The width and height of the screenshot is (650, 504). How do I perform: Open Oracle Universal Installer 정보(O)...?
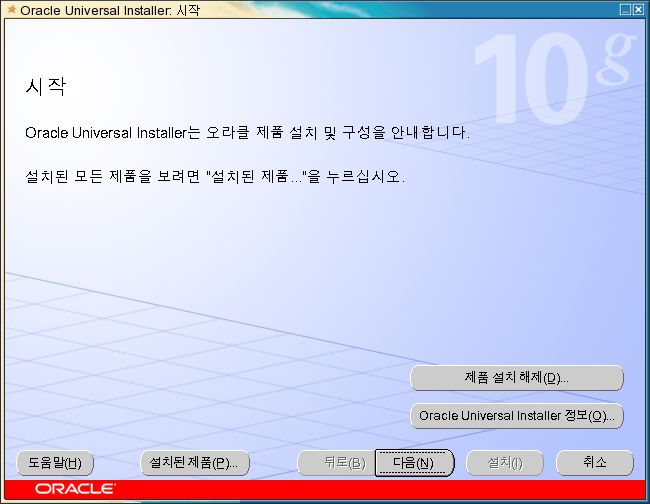[x=517, y=416]
